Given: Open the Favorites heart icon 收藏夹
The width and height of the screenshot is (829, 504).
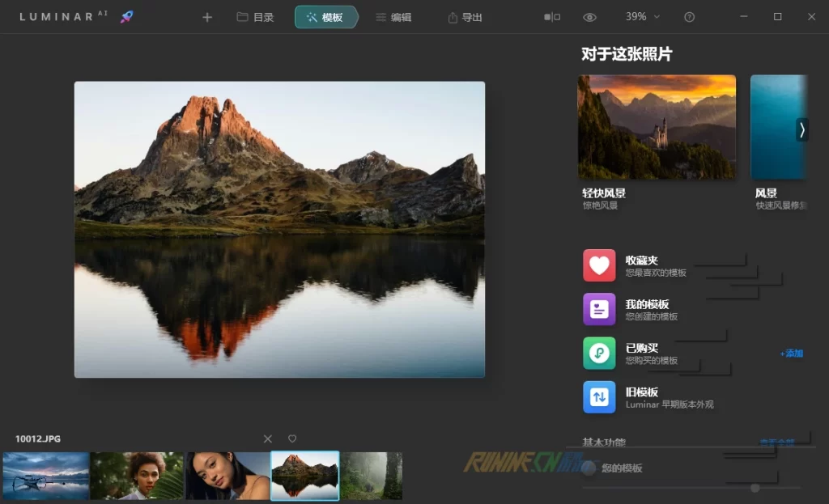Looking at the screenshot, I should click(x=599, y=265).
